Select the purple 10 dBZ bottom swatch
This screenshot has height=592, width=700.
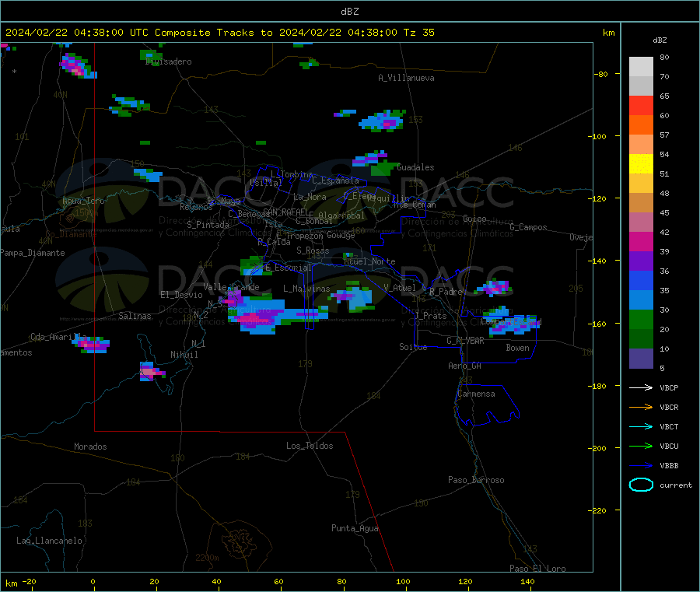(x=641, y=359)
